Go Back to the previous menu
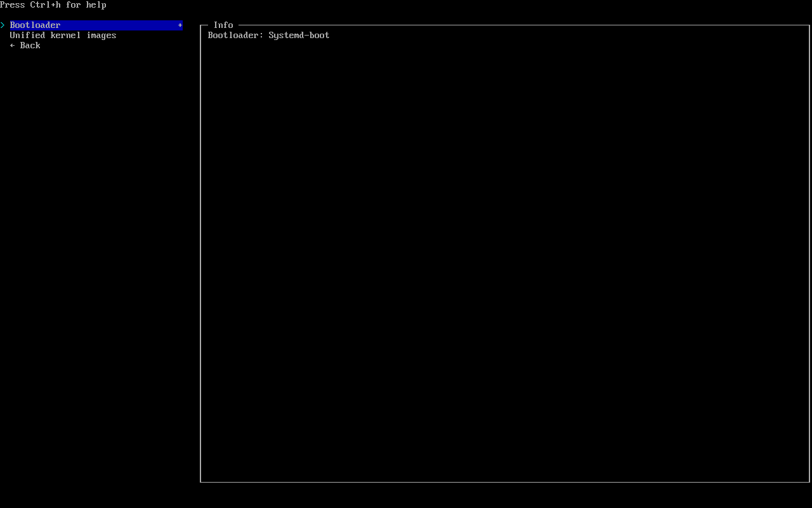Screen dimensions: 812x508 pos(30,46)
